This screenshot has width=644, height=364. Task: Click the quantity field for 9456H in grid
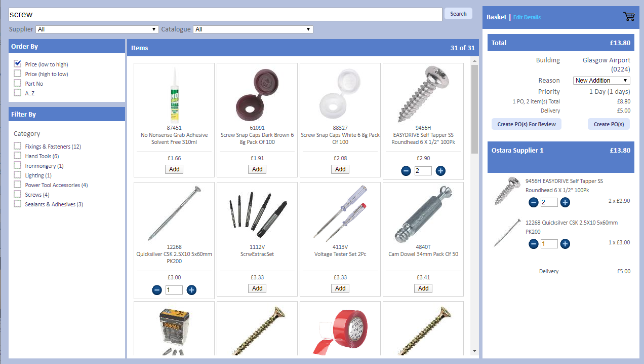tap(423, 171)
